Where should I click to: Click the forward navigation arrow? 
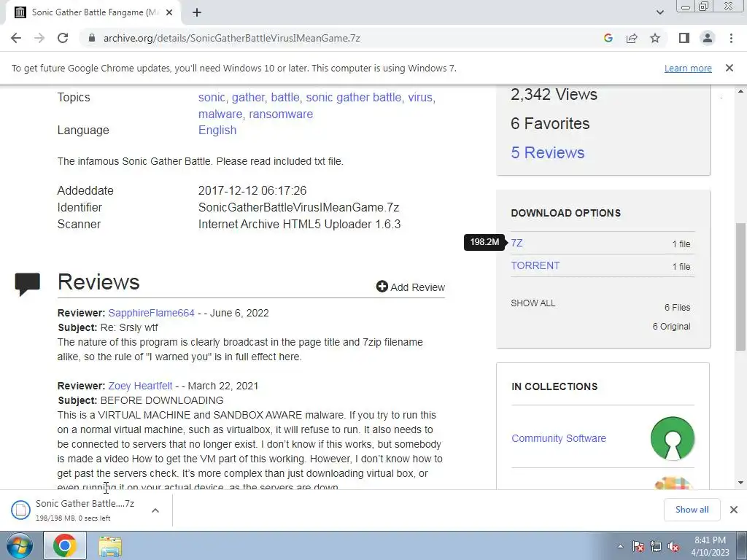[39, 38]
